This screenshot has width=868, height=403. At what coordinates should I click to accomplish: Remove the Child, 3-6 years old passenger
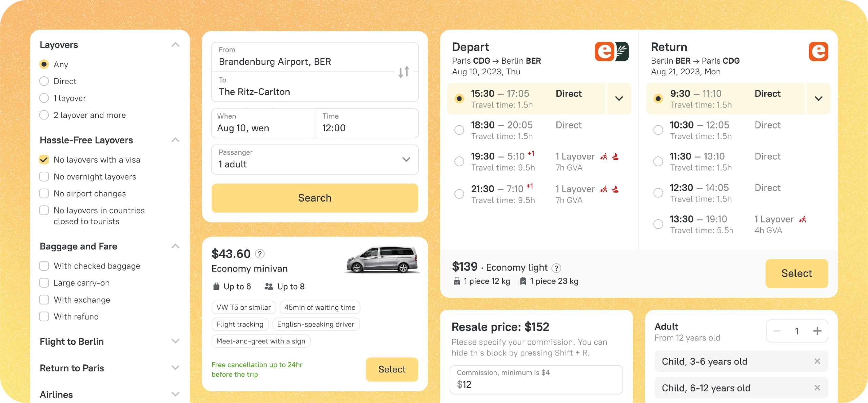click(x=817, y=361)
